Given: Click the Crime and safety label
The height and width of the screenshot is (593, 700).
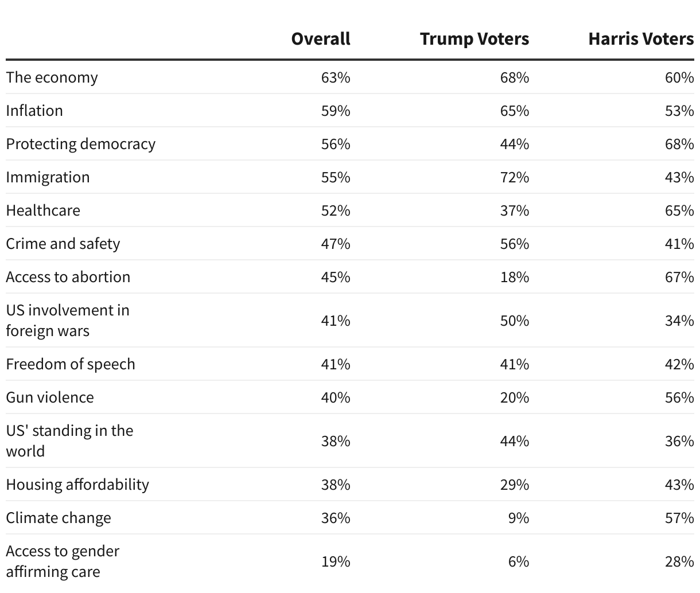Looking at the screenshot, I should tap(63, 244).
